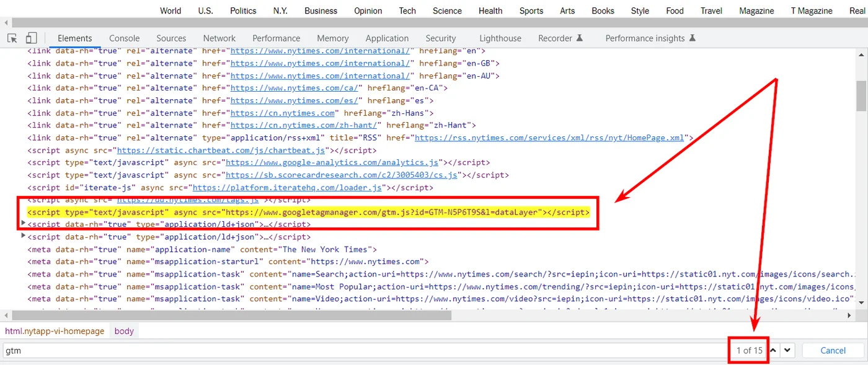Activate the inspect element picker icon
Viewport: 868px width, 365px height.
[12, 38]
